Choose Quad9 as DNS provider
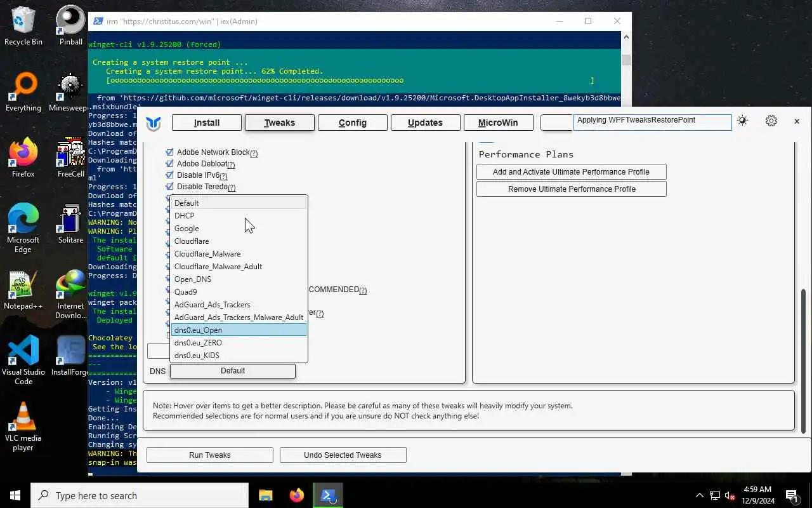The height and width of the screenshot is (508, 812). [239, 292]
